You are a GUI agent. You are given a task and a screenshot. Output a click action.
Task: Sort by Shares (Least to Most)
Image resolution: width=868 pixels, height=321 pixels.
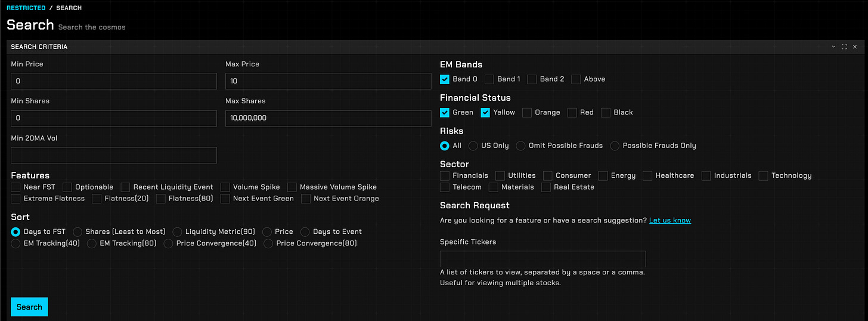click(x=77, y=232)
